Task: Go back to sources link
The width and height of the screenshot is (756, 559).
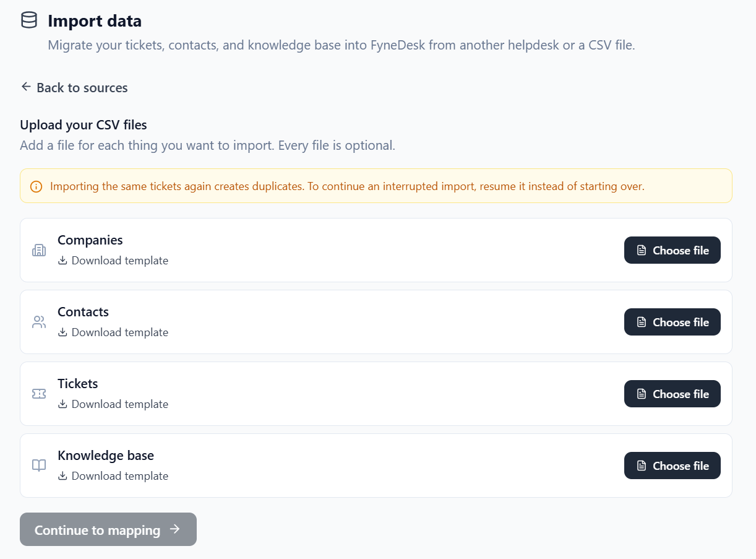Action: (x=74, y=87)
